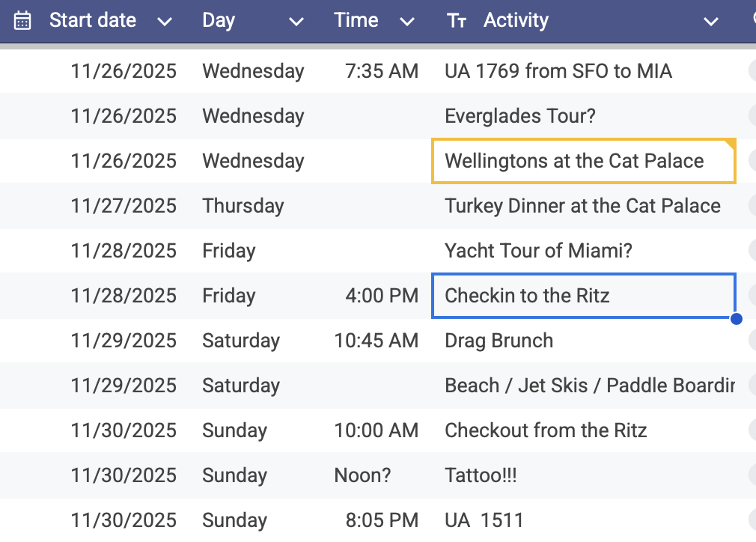Select the "Tattoo!!!" activity cell

tap(481, 476)
